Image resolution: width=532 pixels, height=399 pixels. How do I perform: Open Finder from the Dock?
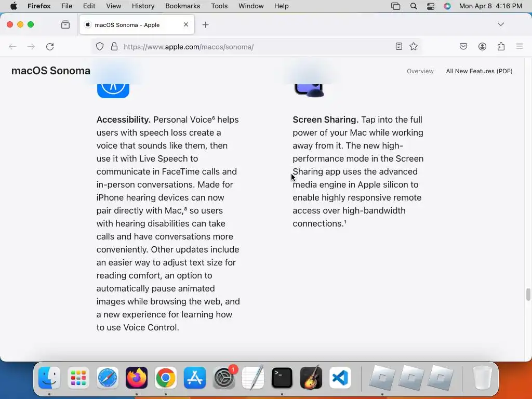(49, 378)
